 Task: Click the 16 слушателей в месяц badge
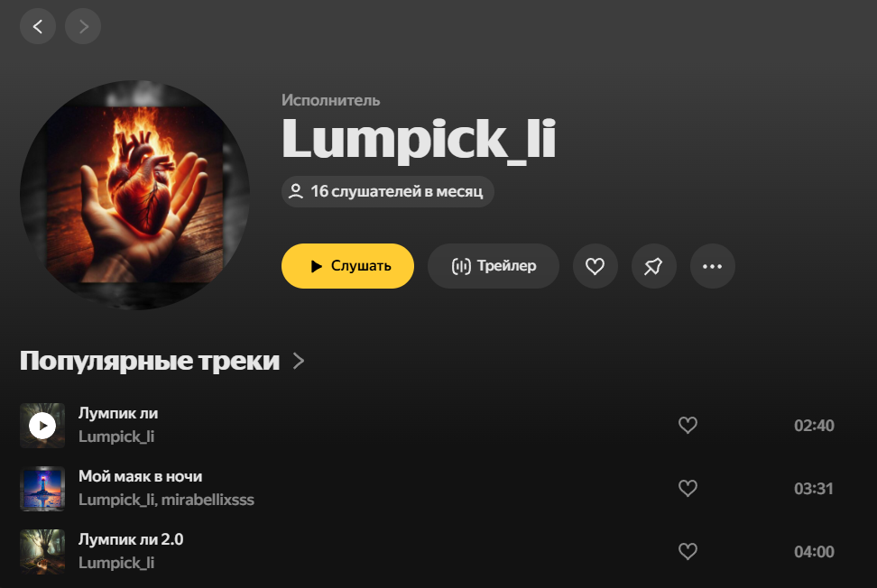click(388, 192)
